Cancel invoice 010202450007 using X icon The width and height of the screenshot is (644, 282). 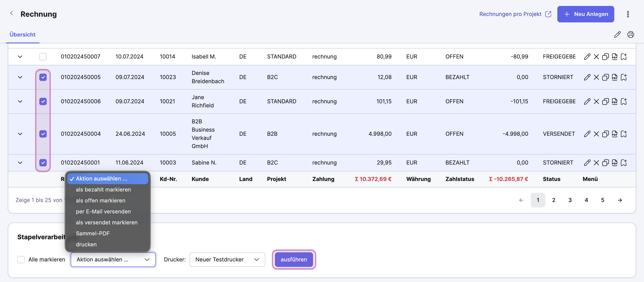[x=596, y=57]
